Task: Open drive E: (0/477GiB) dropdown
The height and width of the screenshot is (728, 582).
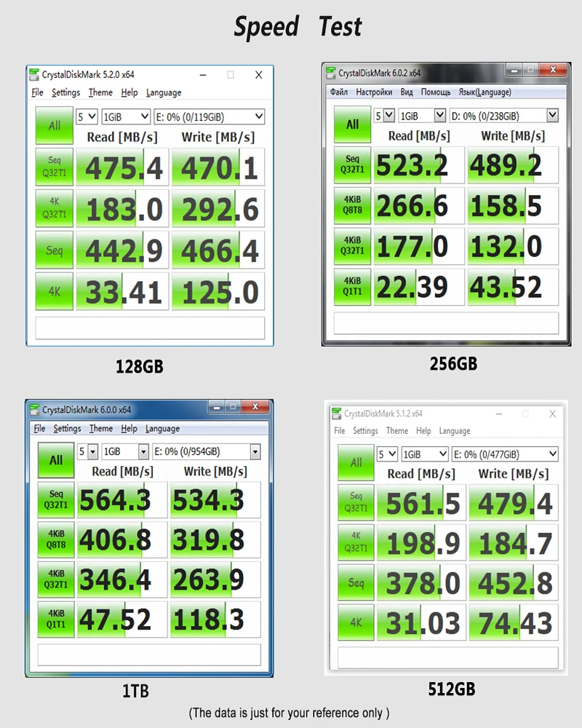Action: tap(505, 454)
